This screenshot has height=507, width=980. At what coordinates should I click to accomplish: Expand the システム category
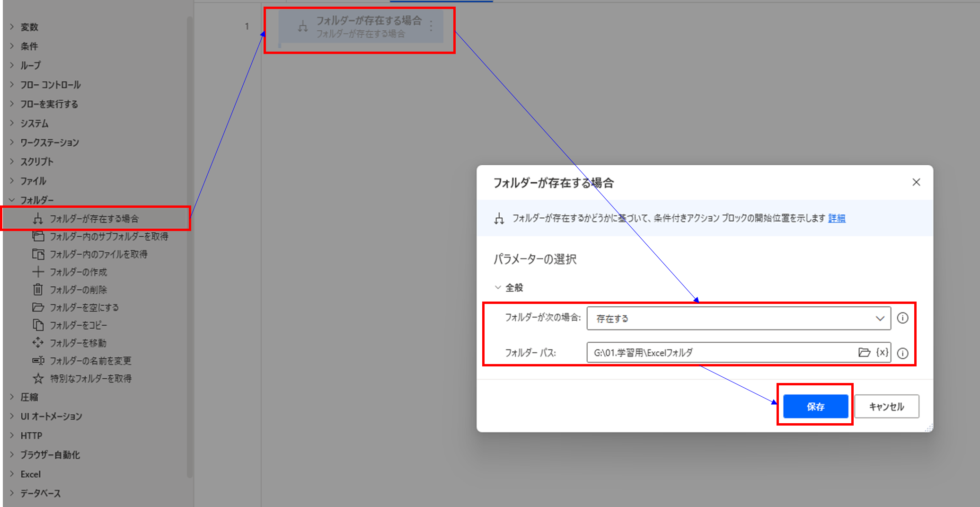pos(12,123)
